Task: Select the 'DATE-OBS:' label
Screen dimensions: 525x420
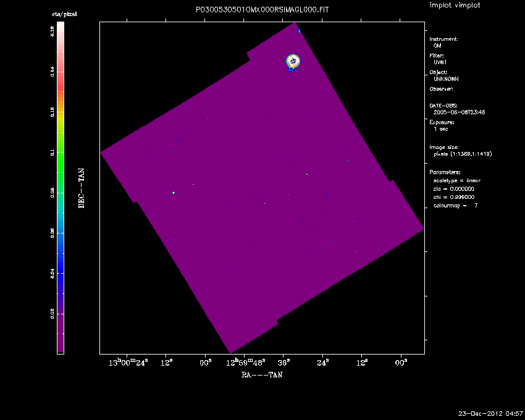Action: click(443, 106)
